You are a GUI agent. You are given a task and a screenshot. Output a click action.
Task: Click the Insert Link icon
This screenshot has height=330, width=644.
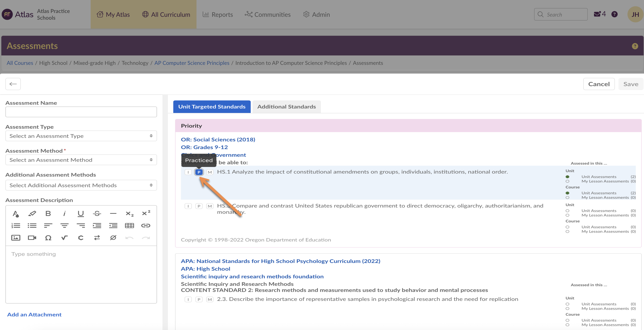(x=146, y=226)
